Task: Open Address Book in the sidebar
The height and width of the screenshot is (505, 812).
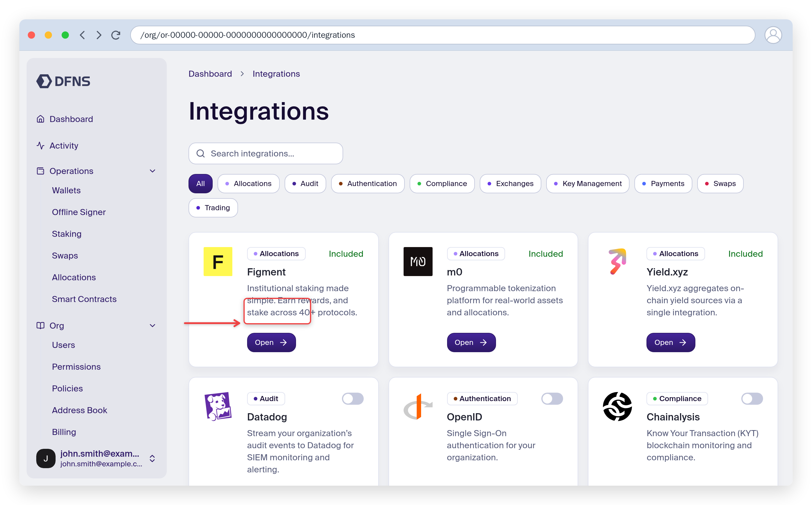Action: 79,410
